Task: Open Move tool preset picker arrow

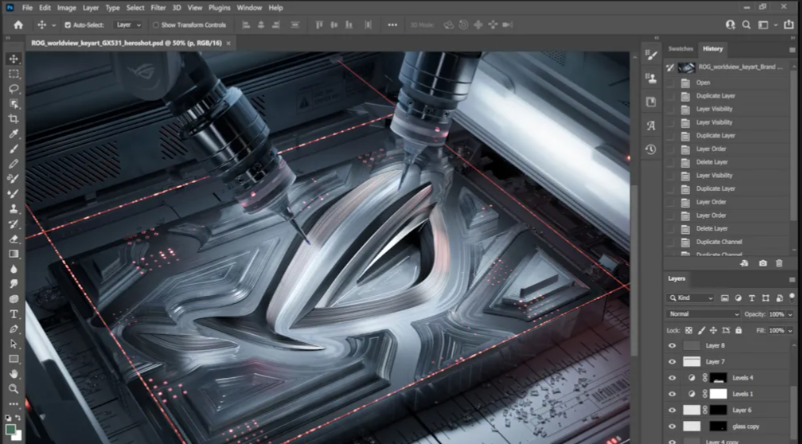Action: [x=54, y=25]
